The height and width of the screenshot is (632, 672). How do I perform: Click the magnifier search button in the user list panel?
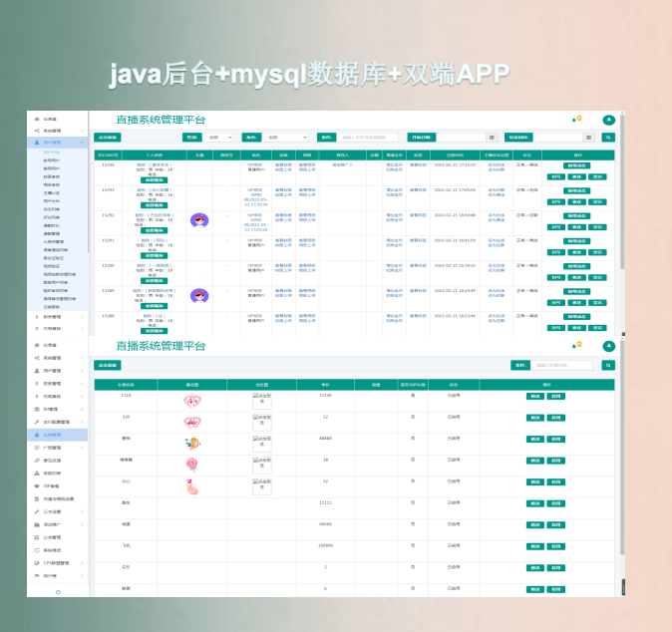click(608, 138)
